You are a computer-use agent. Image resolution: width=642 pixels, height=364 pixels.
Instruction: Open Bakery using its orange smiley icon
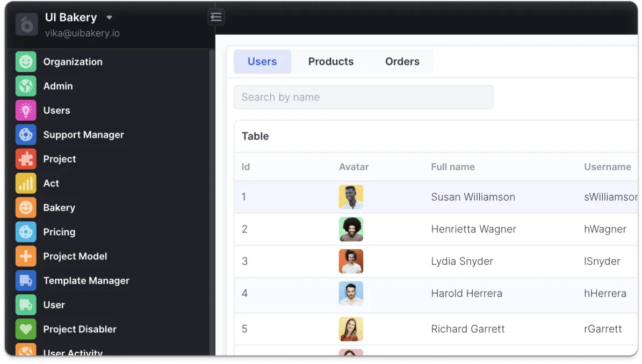tap(26, 207)
